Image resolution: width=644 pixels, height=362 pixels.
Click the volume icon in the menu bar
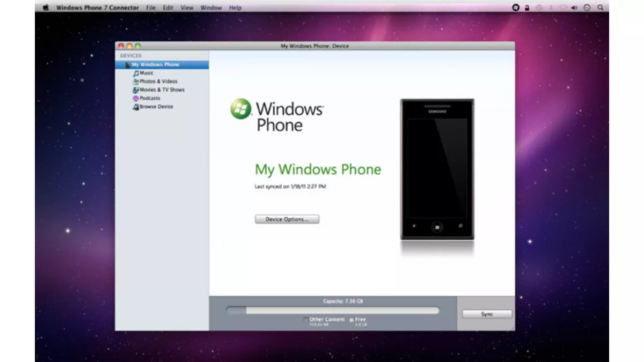[x=574, y=8]
